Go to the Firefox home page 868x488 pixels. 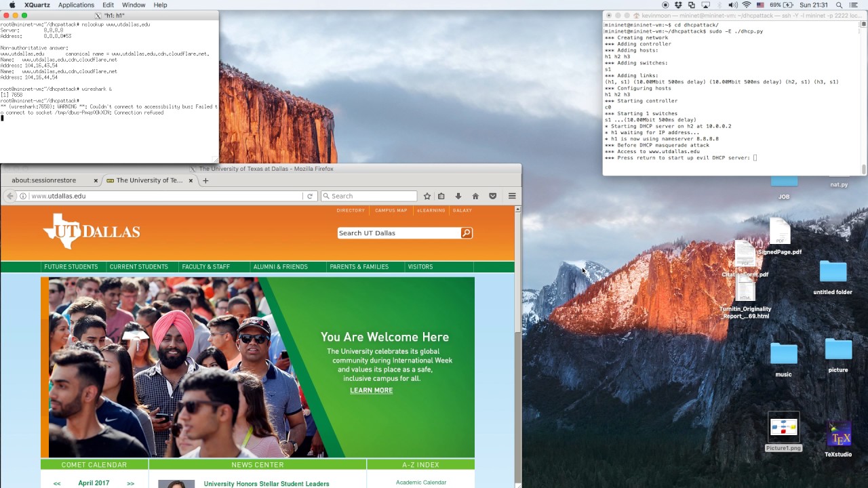(475, 196)
